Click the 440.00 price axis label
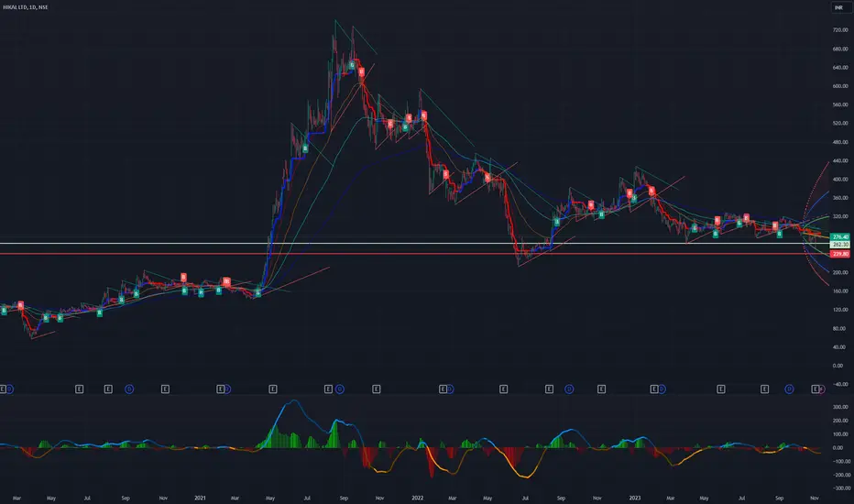 pos(840,160)
